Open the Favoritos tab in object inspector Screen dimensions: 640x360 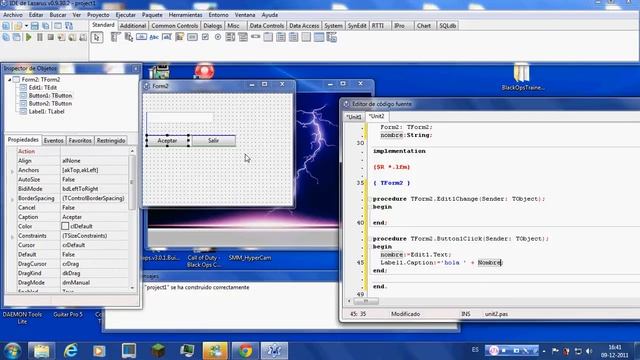(80, 140)
